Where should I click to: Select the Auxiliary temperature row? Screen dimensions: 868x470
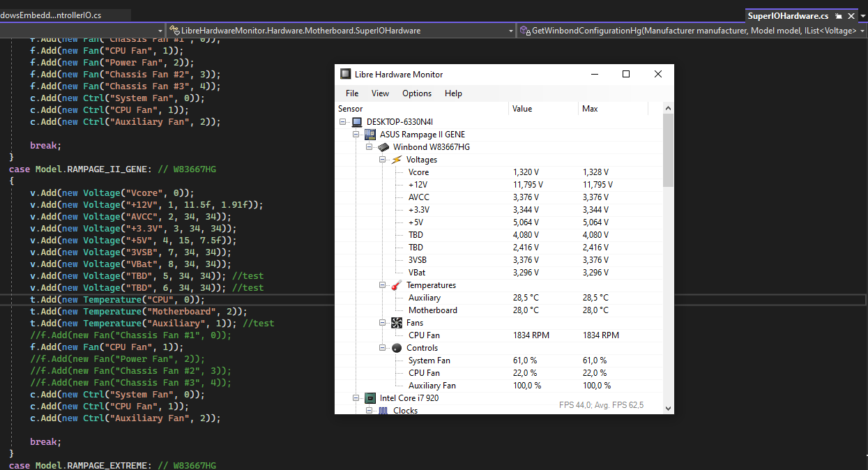(499, 298)
